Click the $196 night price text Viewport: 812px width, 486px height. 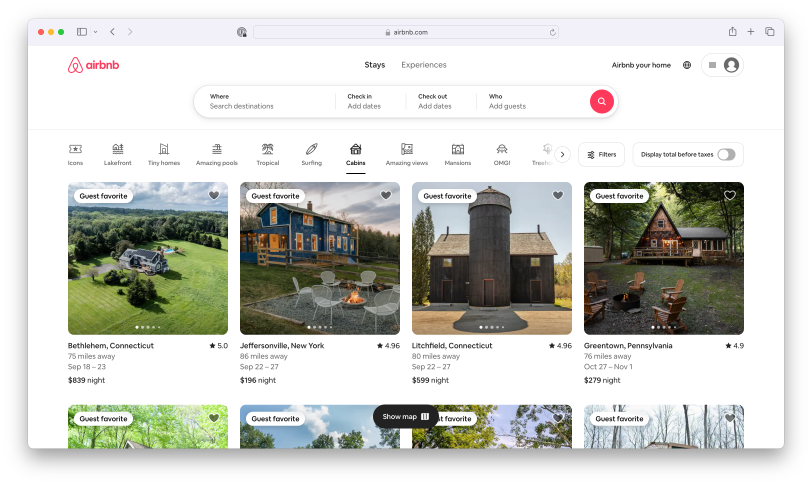(x=258, y=380)
